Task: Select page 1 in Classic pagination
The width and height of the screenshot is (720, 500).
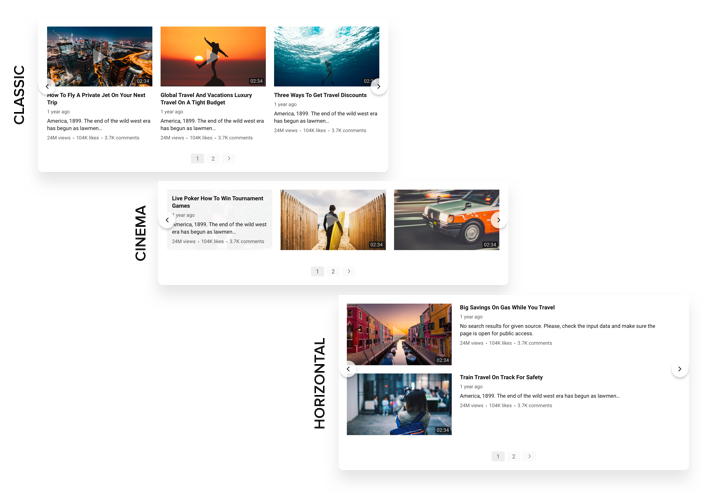Action: 197,158
